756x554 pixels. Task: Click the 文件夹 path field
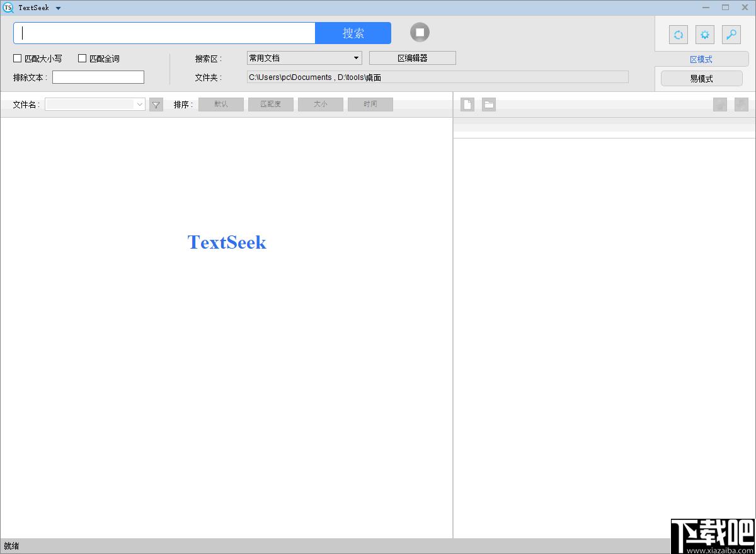(x=438, y=77)
